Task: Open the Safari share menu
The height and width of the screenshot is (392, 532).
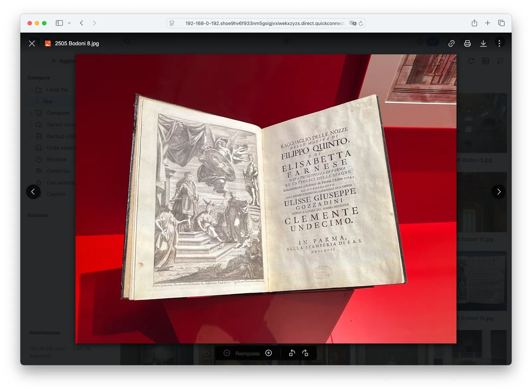Action: [x=474, y=23]
